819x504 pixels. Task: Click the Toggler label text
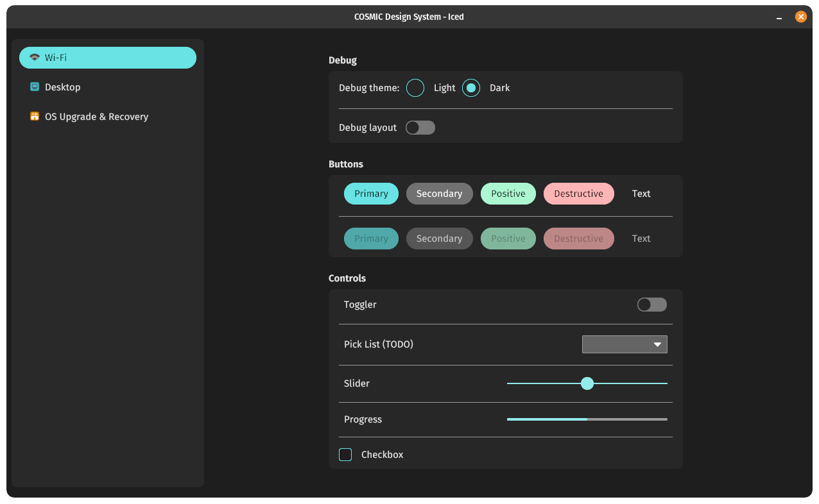360,305
